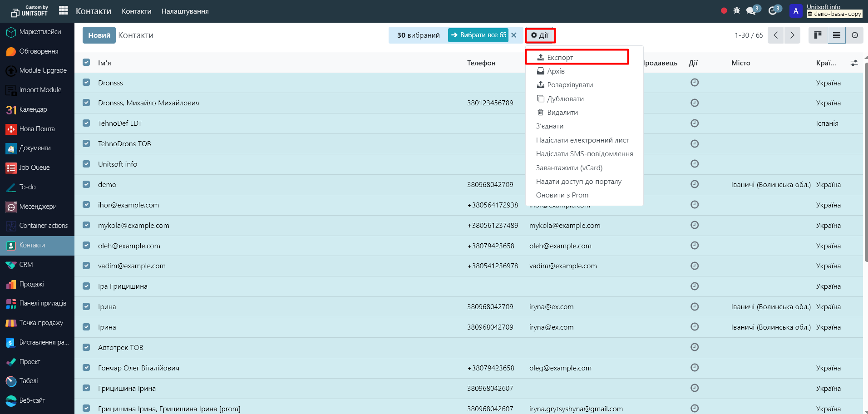868x414 pixels.
Task: Open the CRM app in sidebar
Action: [26, 265]
